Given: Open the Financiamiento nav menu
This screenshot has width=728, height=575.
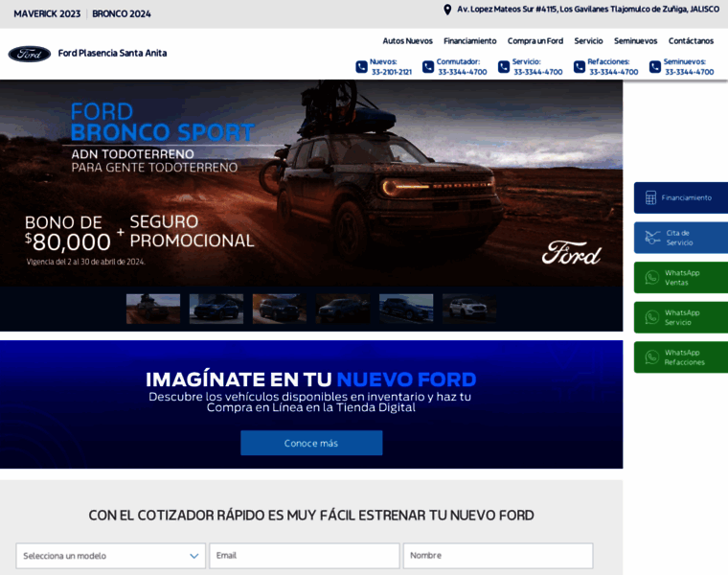Looking at the screenshot, I should pos(470,41).
